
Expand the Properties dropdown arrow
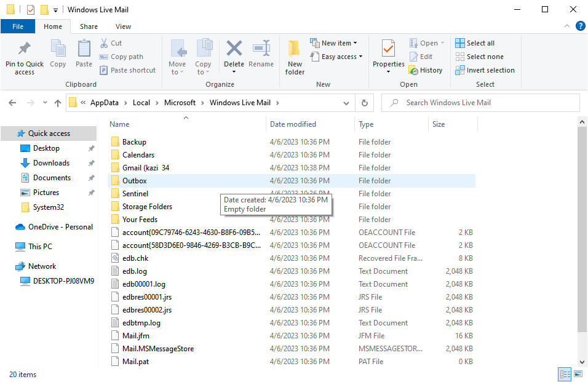click(388, 72)
